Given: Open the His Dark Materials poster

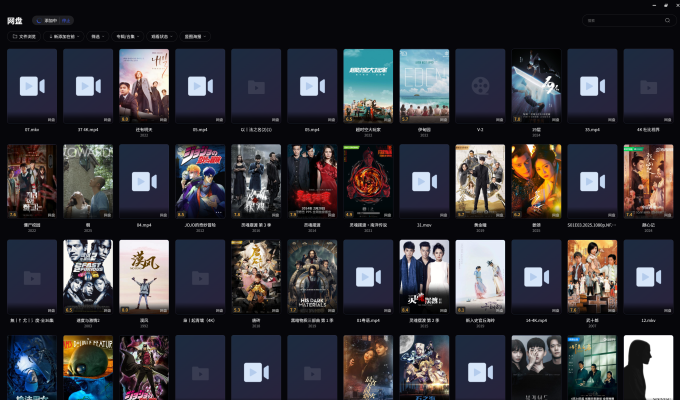Looking at the screenshot, I should (x=312, y=277).
